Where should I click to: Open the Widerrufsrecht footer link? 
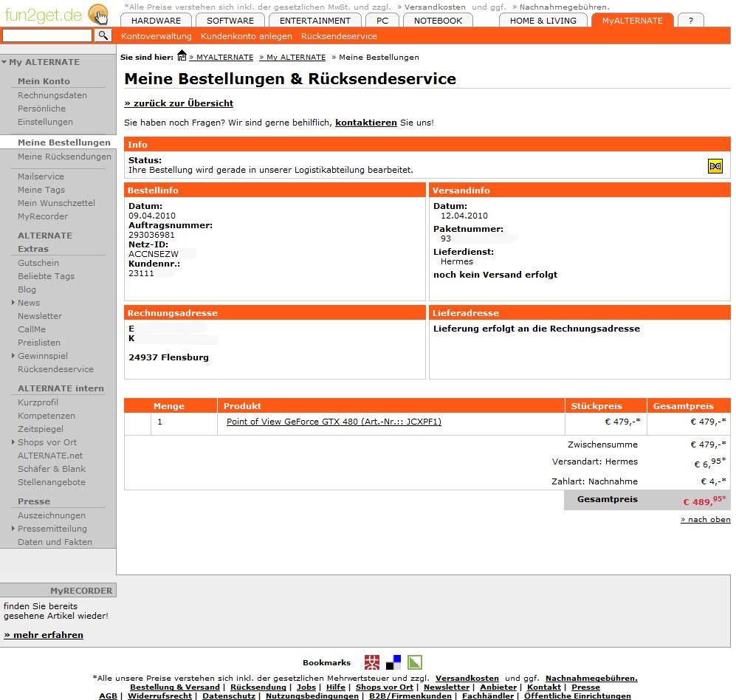(159, 696)
